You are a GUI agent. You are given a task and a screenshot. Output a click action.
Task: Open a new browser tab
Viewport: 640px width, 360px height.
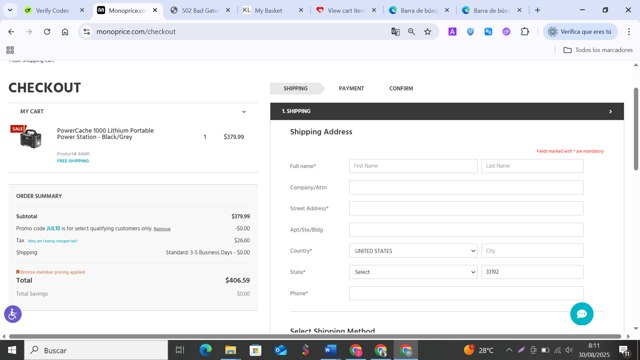(537, 10)
